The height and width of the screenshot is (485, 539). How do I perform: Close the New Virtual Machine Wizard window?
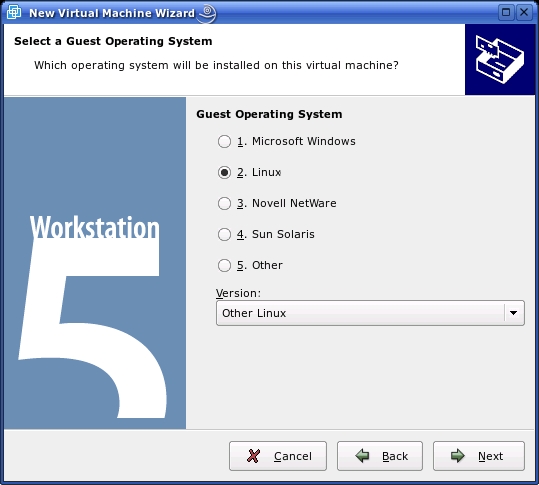(524, 13)
